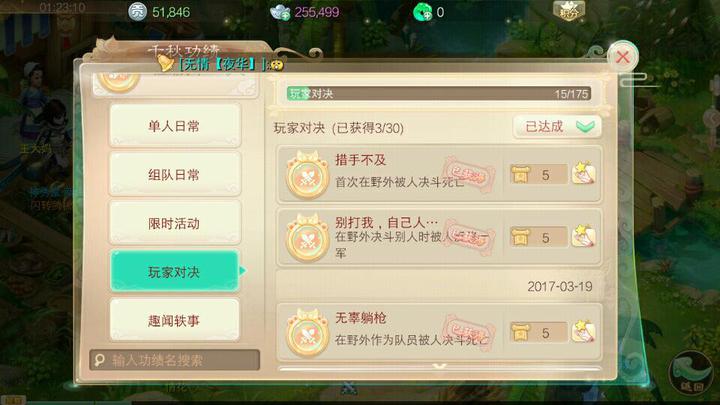Click the 输入功绩名搜索 search field
Viewport: 720px width, 405px height.
pos(174,360)
